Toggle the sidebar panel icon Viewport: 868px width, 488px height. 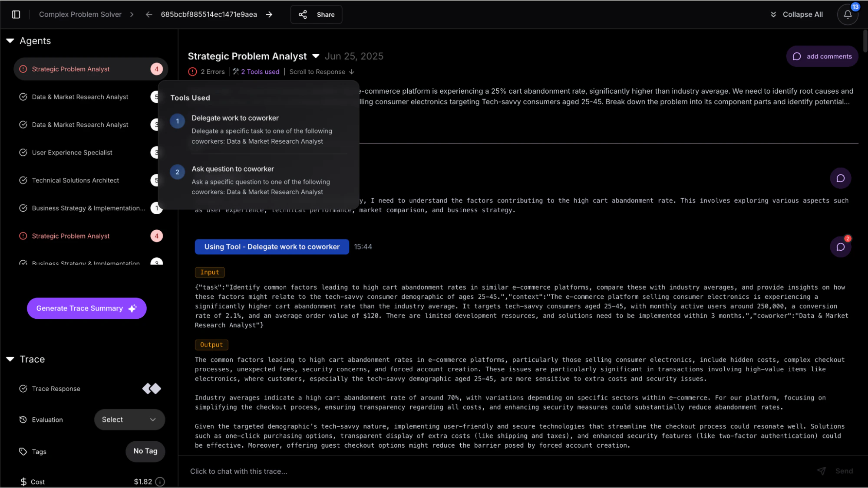coord(16,14)
